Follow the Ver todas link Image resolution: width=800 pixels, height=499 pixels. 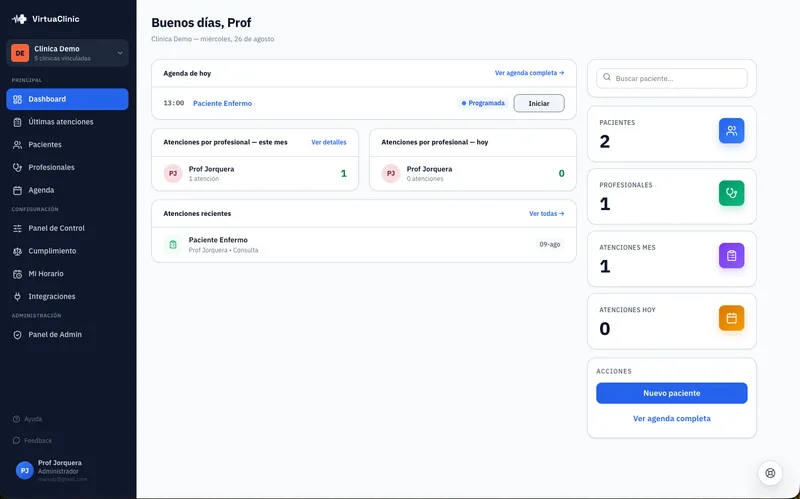[x=546, y=214]
